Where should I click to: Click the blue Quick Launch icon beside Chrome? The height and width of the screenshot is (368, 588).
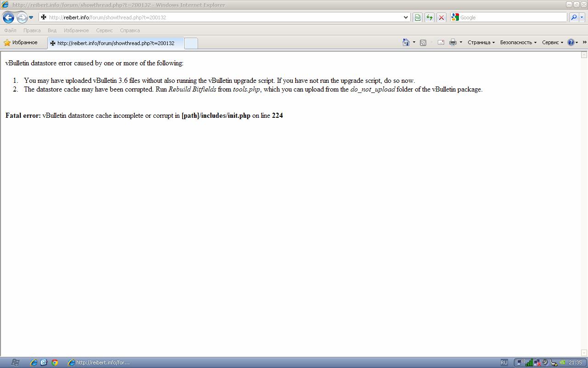44,362
